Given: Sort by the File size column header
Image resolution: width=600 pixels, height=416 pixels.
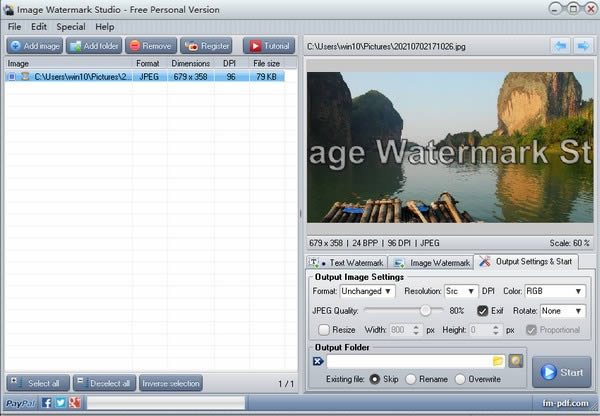Looking at the screenshot, I should coord(266,64).
